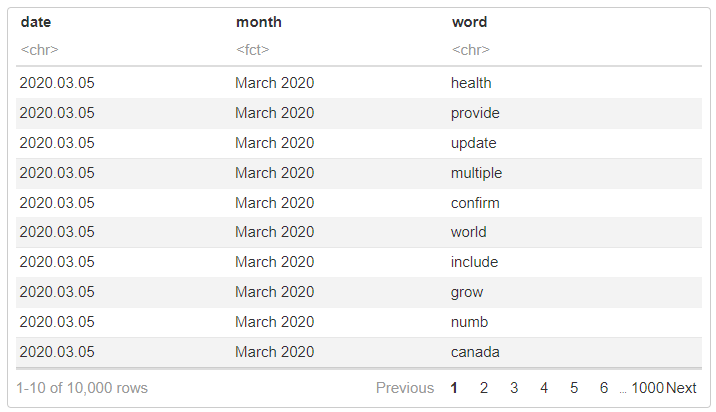Click the word column header
The height and width of the screenshot is (412, 716).
[470, 22]
